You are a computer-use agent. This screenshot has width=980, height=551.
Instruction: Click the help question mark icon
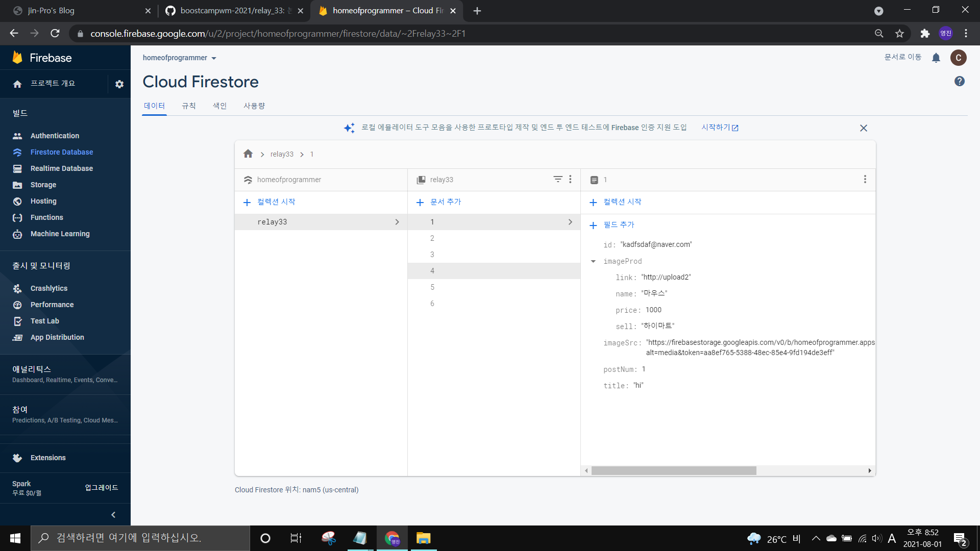(959, 81)
